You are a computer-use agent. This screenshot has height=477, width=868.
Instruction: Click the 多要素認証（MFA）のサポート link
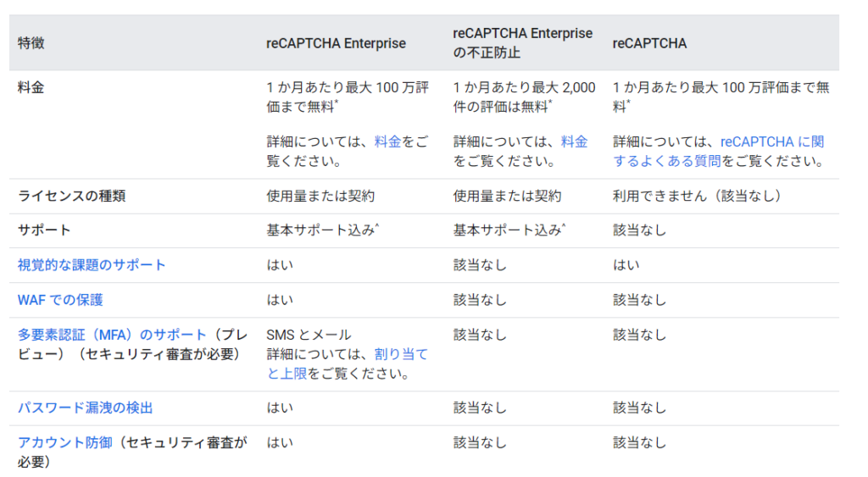tap(112, 335)
